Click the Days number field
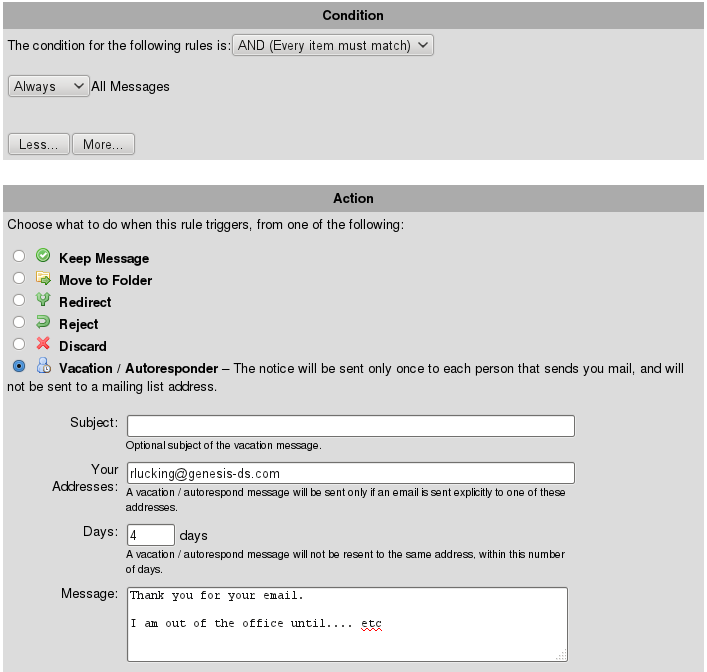 (151, 535)
